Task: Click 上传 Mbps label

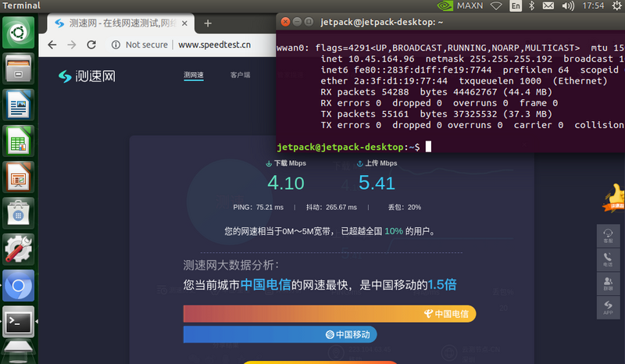Action: (x=377, y=163)
